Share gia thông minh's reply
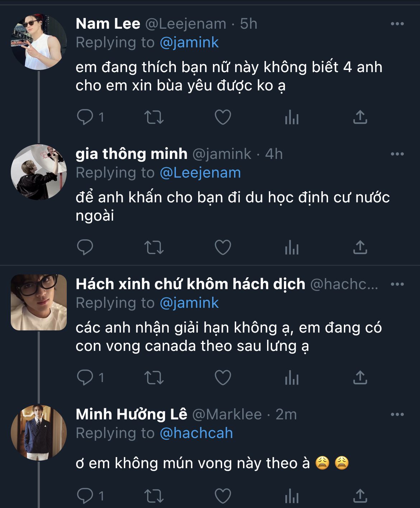The width and height of the screenshot is (420, 508). (360, 247)
